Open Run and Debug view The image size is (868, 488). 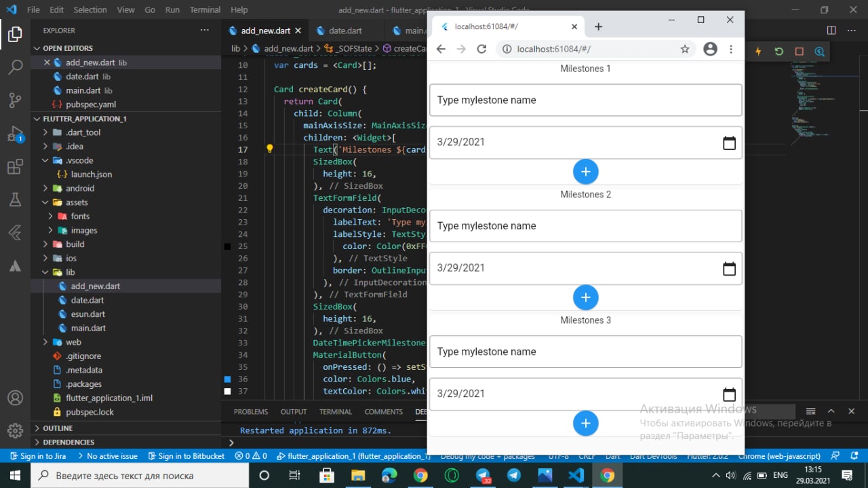[15, 134]
